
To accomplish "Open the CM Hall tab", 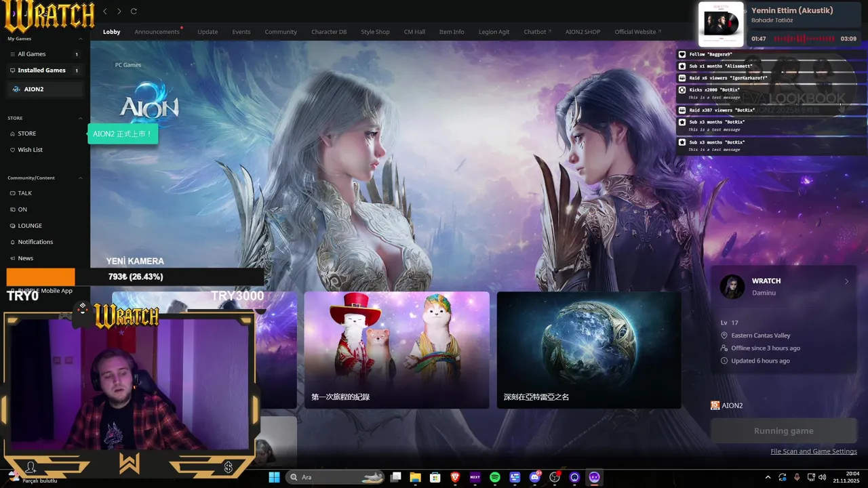I will pyautogui.click(x=414, y=32).
